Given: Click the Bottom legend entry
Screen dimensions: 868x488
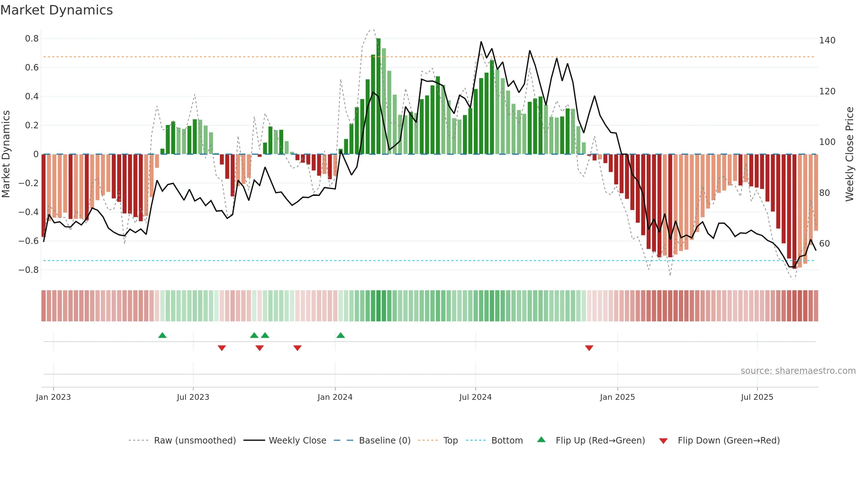Looking at the screenshot, I should click(x=494, y=440).
